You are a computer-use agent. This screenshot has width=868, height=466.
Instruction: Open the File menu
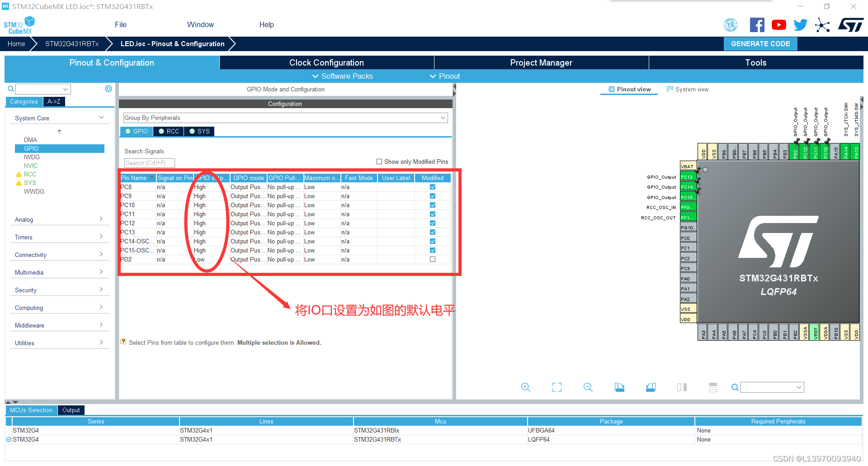[121, 24]
